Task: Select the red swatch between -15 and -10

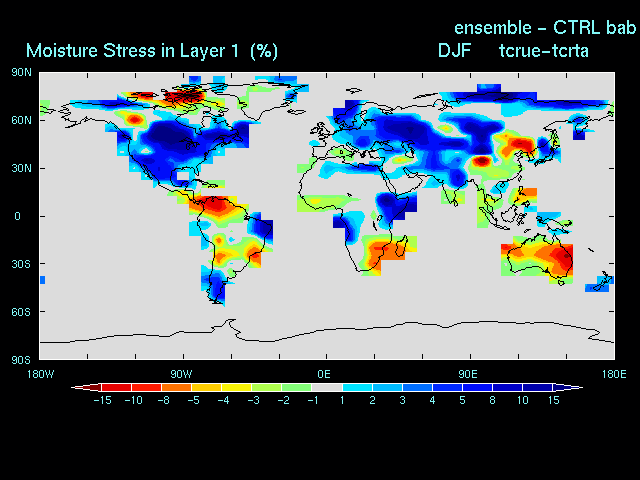Action: tap(116, 386)
